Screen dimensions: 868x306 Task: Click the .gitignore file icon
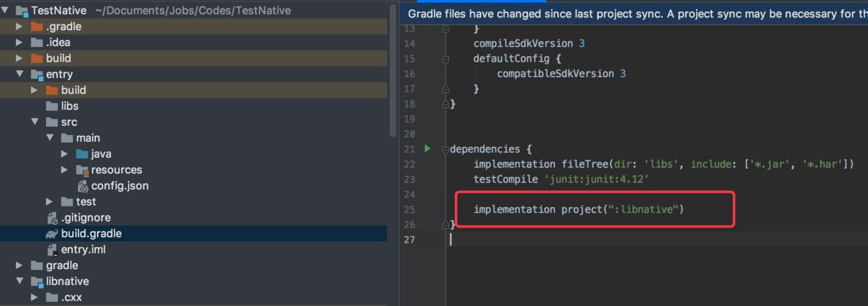(52, 218)
